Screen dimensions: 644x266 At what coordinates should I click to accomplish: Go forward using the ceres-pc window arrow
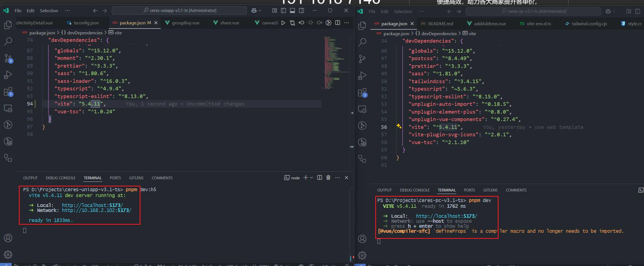tap(459, 11)
